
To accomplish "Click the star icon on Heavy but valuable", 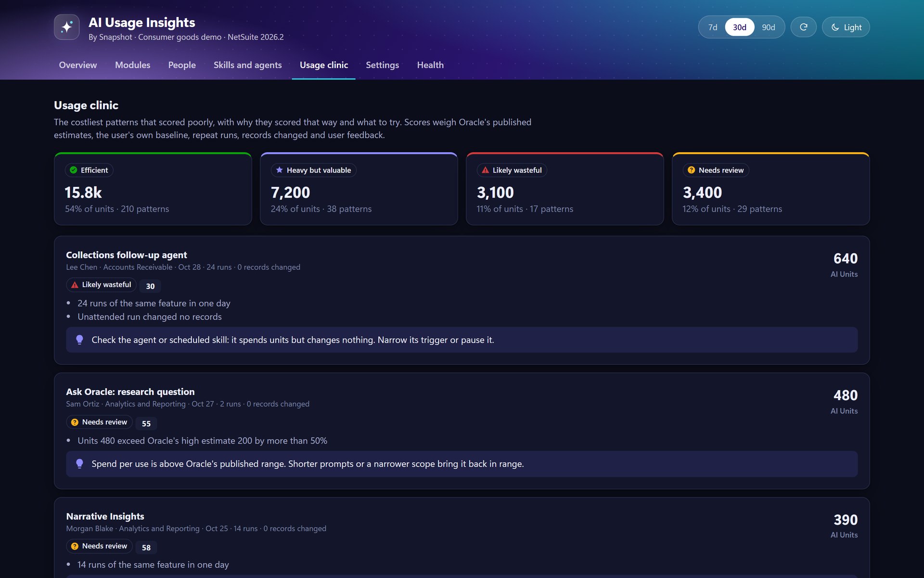I will 279,170.
